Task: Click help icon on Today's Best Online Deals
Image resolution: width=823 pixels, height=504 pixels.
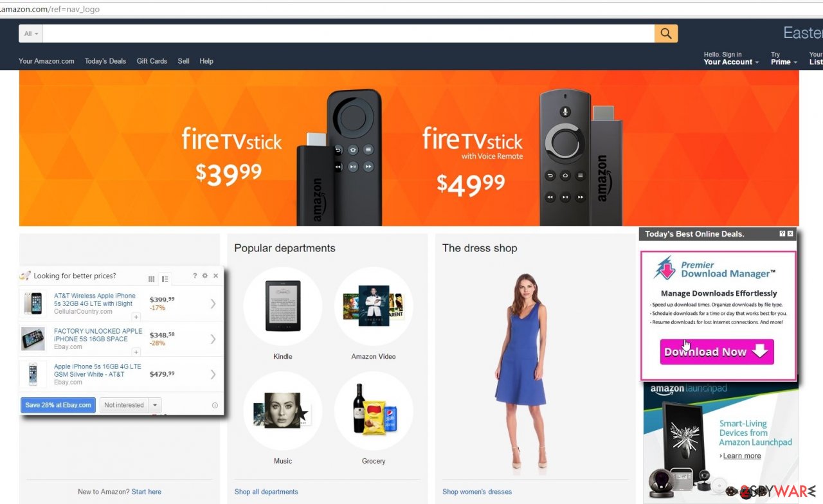Action: (x=782, y=234)
